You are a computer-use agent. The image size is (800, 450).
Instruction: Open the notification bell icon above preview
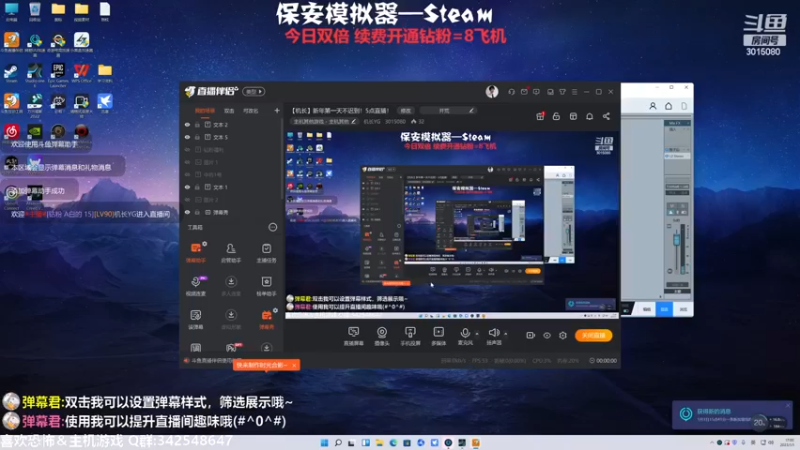(589, 116)
